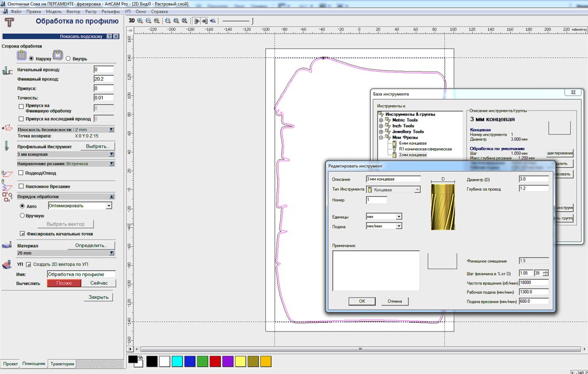Switch to the Проект tab
This screenshot has width=588, height=374.
tap(11, 363)
